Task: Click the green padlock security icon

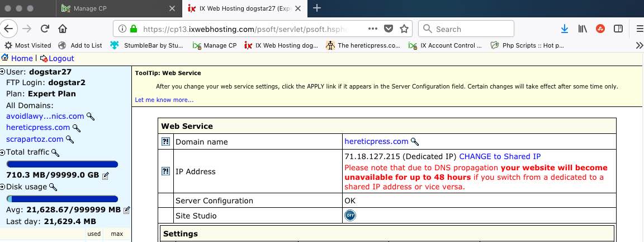Action: (133, 29)
